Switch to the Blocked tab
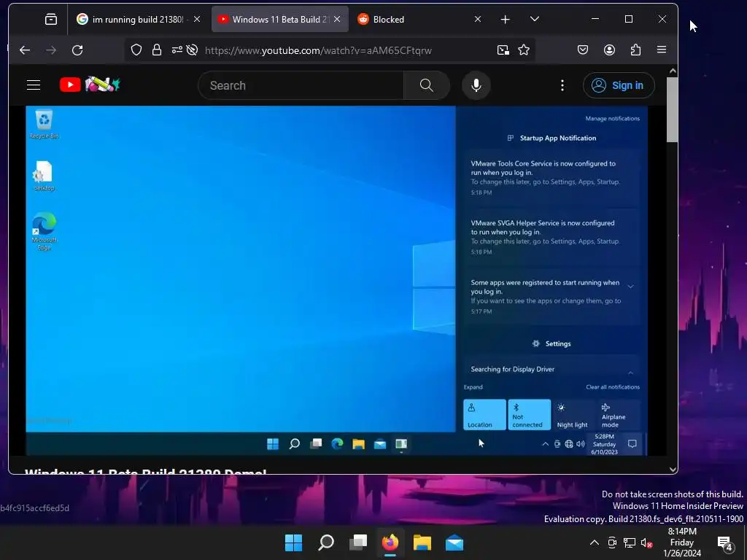This screenshot has height=560, width=747. pyautogui.click(x=421, y=19)
